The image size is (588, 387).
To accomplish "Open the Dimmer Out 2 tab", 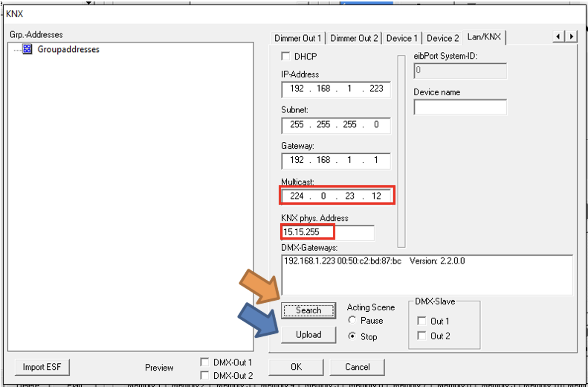I will 354,38.
